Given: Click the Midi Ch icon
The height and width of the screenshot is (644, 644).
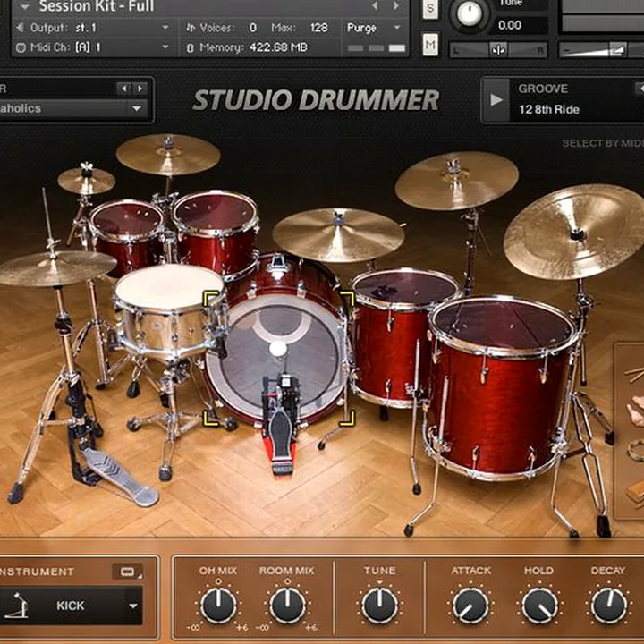Looking at the screenshot, I should (21, 47).
